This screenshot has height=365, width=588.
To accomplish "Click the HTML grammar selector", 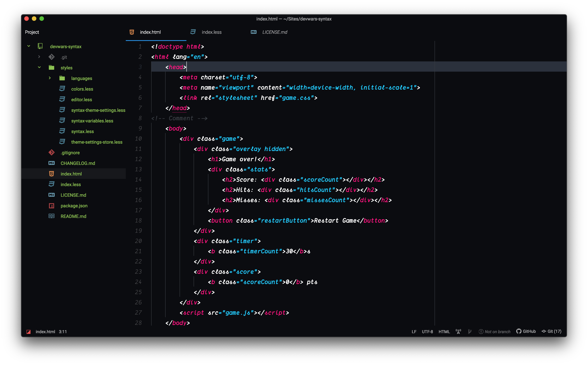I will click(444, 332).
